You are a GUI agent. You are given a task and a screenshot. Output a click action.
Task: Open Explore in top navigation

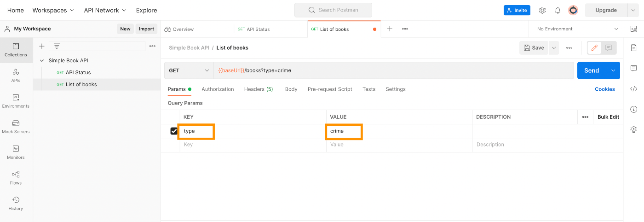tap(146, 10)
